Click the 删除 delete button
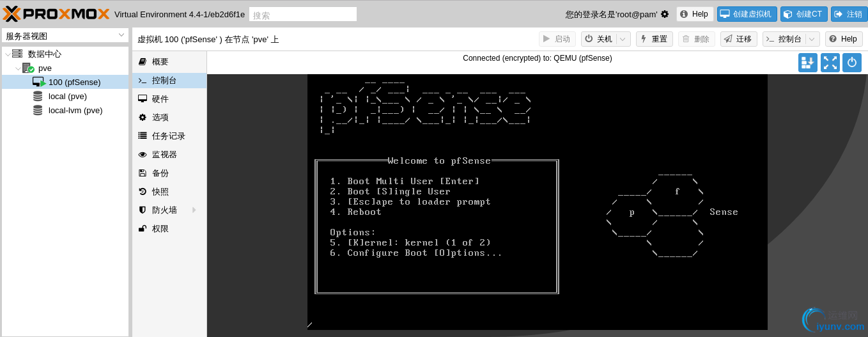This screenshot has height=337, width=868. coord(696,39)
